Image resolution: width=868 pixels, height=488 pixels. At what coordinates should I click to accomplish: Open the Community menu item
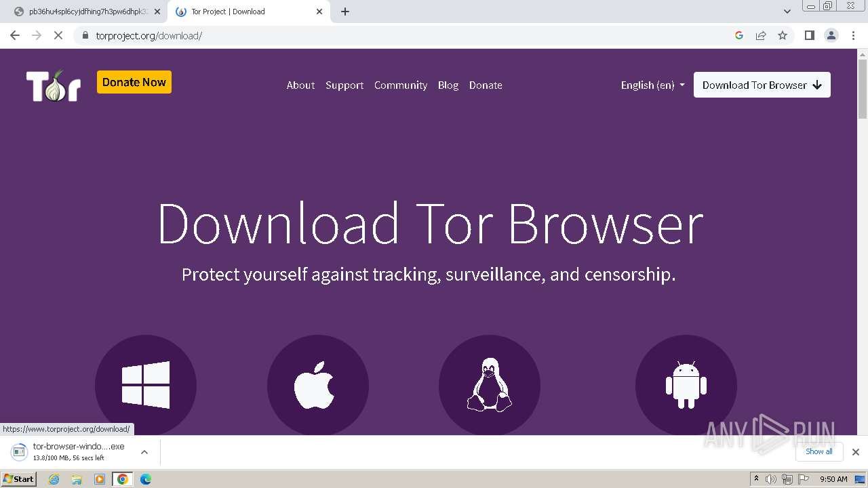coord(401,85)
